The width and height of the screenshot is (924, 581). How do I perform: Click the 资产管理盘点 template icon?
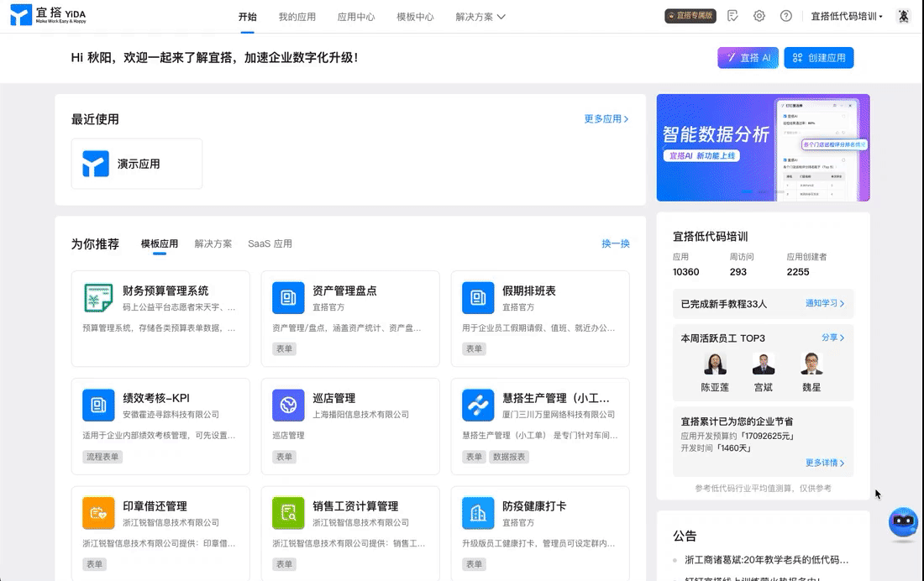(288, 297)
